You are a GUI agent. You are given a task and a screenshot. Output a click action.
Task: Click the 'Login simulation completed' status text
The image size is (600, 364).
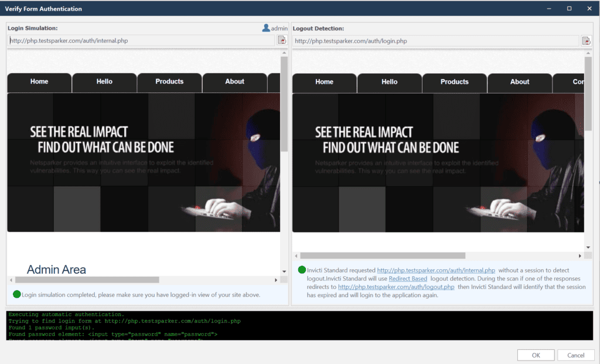point(141,295)
